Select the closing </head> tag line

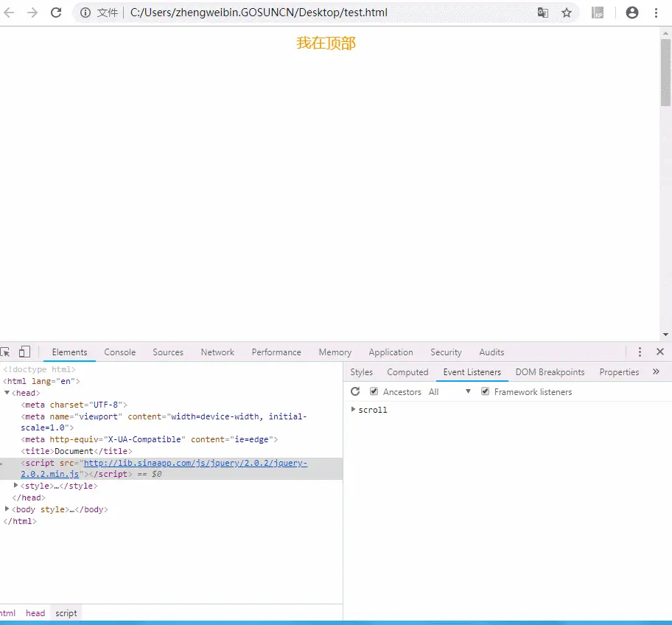tap(29, 497)
